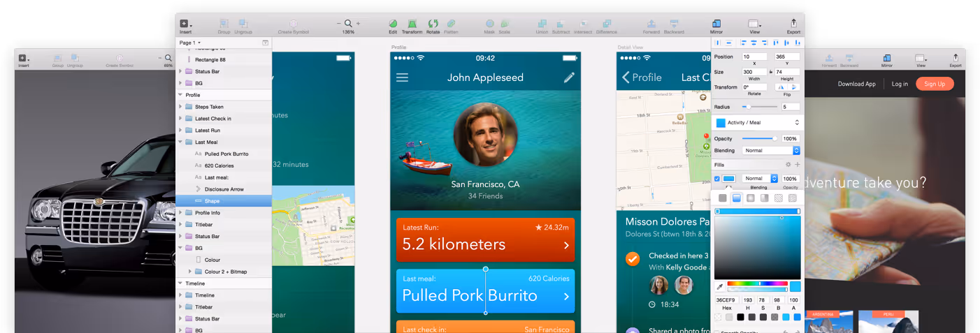Click the Export toolbar icon
The image size is (980, 333).
(x=793, y=27)
